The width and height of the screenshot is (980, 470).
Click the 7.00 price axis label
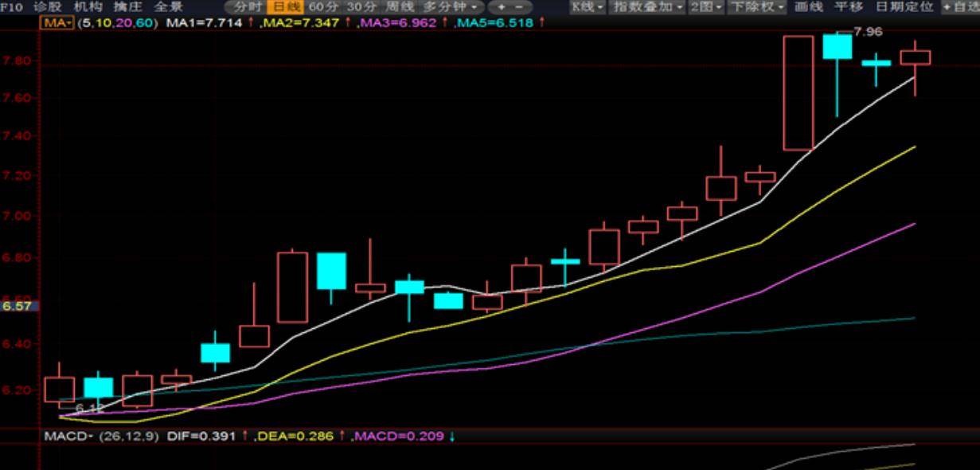[x=16, y=216]
